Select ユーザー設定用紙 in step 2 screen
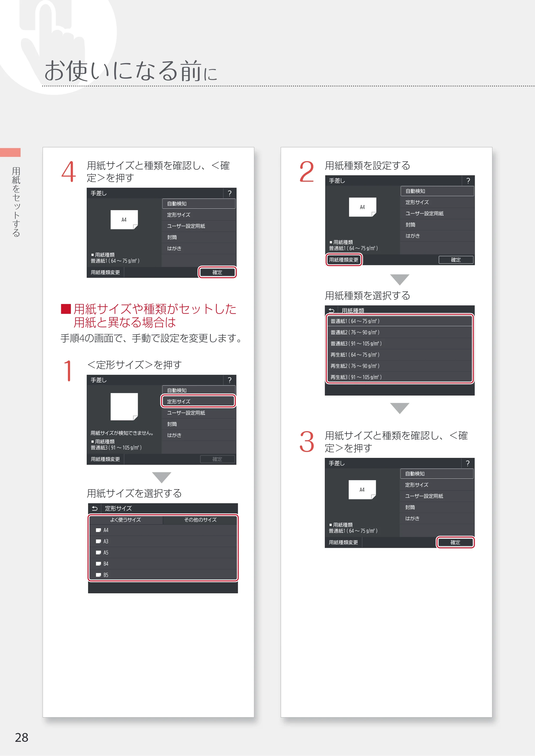 (437, 214)
